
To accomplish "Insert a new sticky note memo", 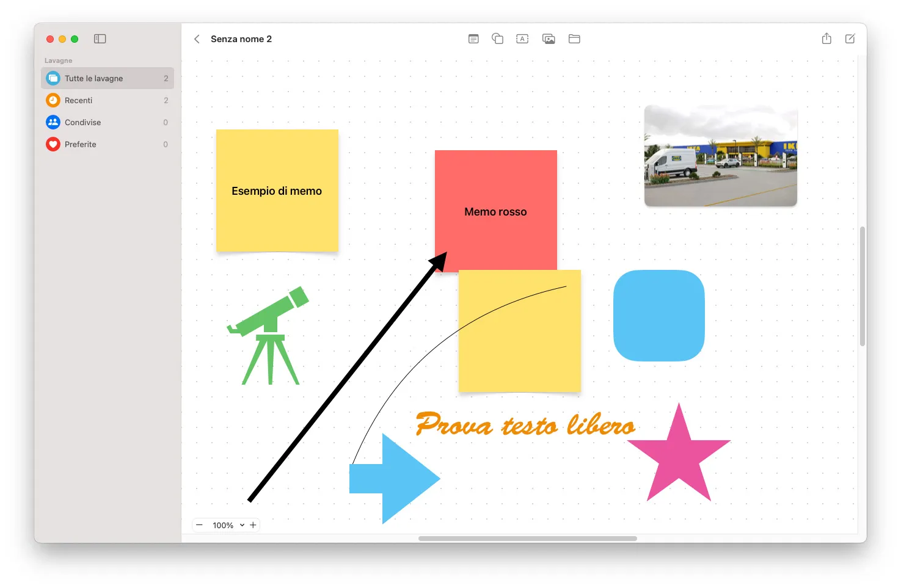I will point(473,38).
